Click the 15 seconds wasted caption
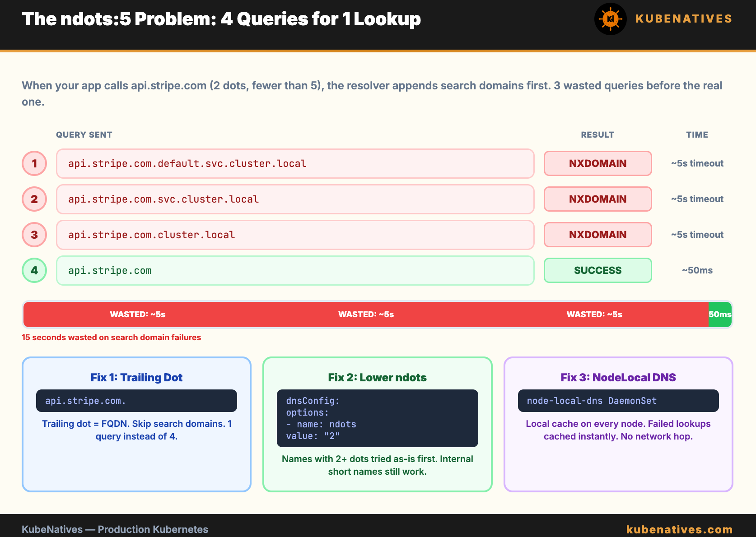Viewport: 756px width, 537px height. [112, 338]
